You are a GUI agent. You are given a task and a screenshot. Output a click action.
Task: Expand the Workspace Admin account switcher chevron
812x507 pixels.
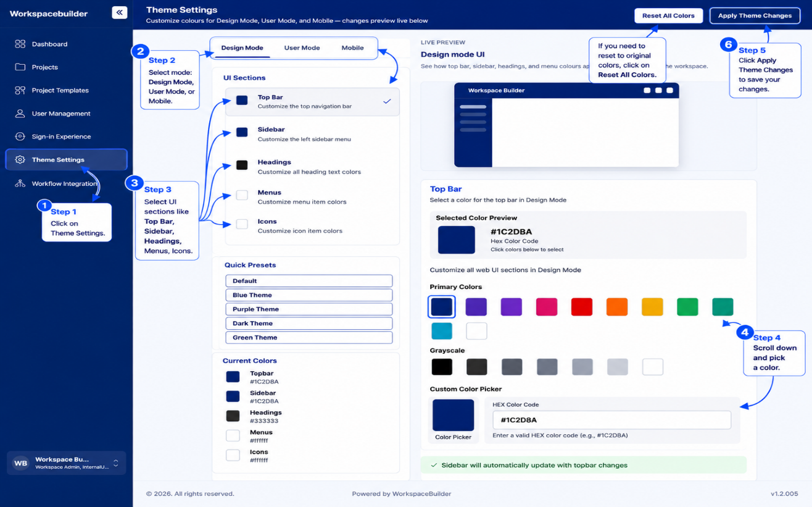click(115, 463)
